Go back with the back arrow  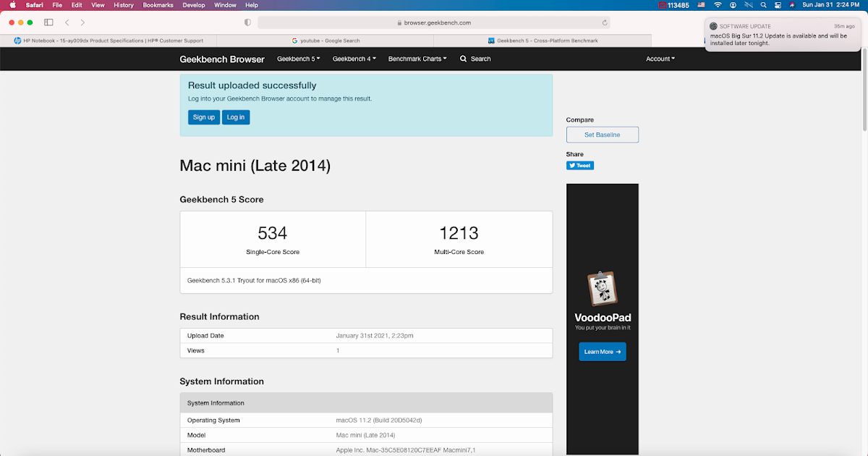click(67, 22)
